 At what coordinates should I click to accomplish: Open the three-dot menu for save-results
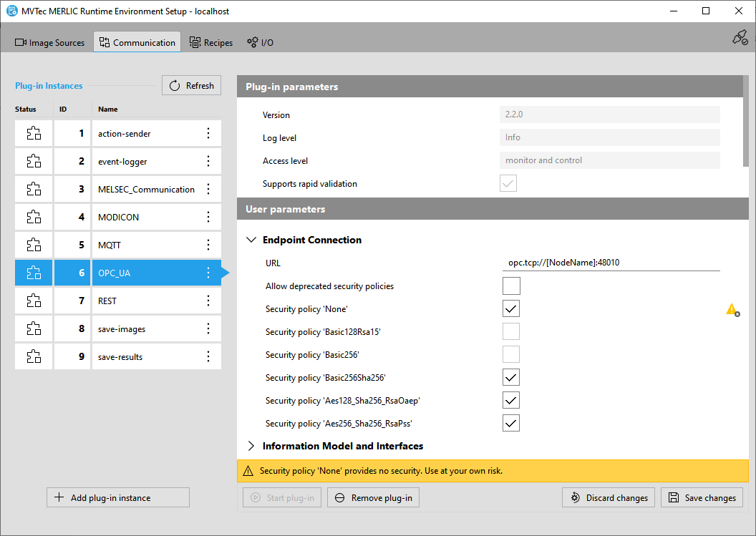(x=208, y=356)
